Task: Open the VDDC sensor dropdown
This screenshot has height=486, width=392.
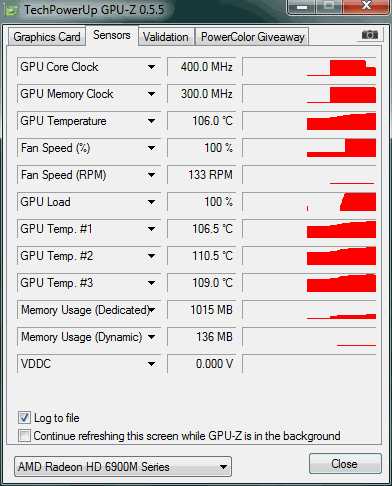Action: click(x=151, y=364)
